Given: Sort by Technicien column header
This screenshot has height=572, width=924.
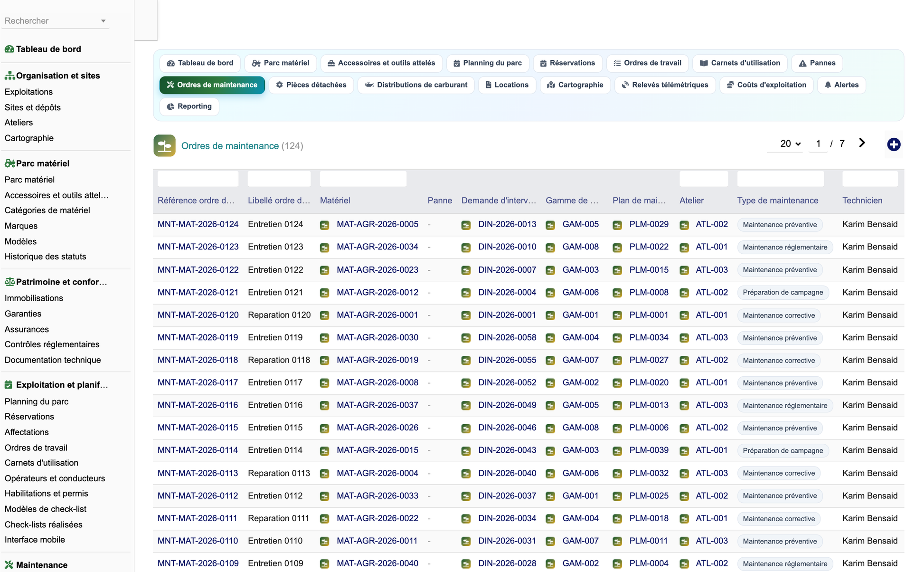Looking at the screenshot, I should (862, 200).
